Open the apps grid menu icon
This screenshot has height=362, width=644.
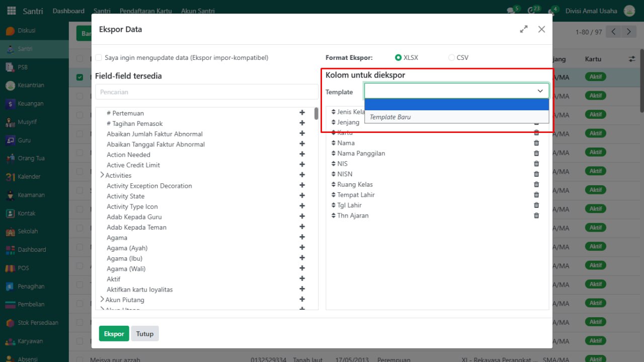(x=11, y=11)
